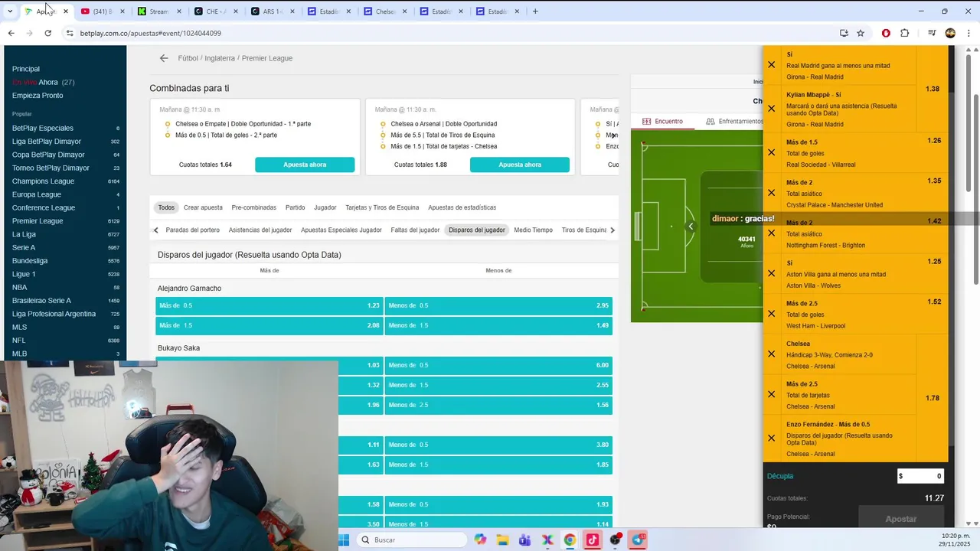Viewport: 980px width, 551px height.
Task: Pick Garnacho Más de 0.5 at 1.23
Action: [x=269, y=305]
